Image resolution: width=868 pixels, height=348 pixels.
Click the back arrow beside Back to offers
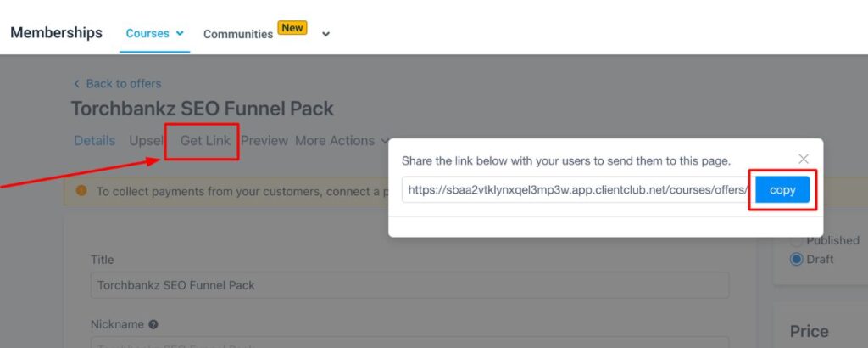[77, 83]
